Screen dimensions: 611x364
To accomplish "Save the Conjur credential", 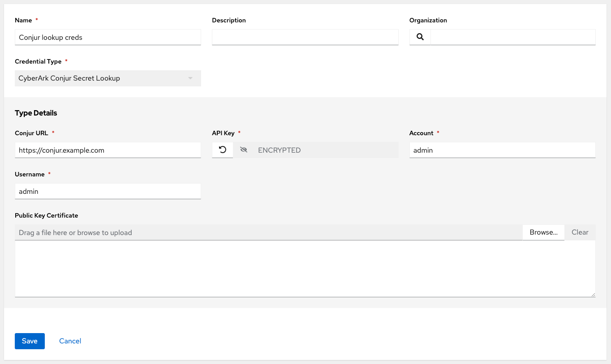I will tap(29, 341).
